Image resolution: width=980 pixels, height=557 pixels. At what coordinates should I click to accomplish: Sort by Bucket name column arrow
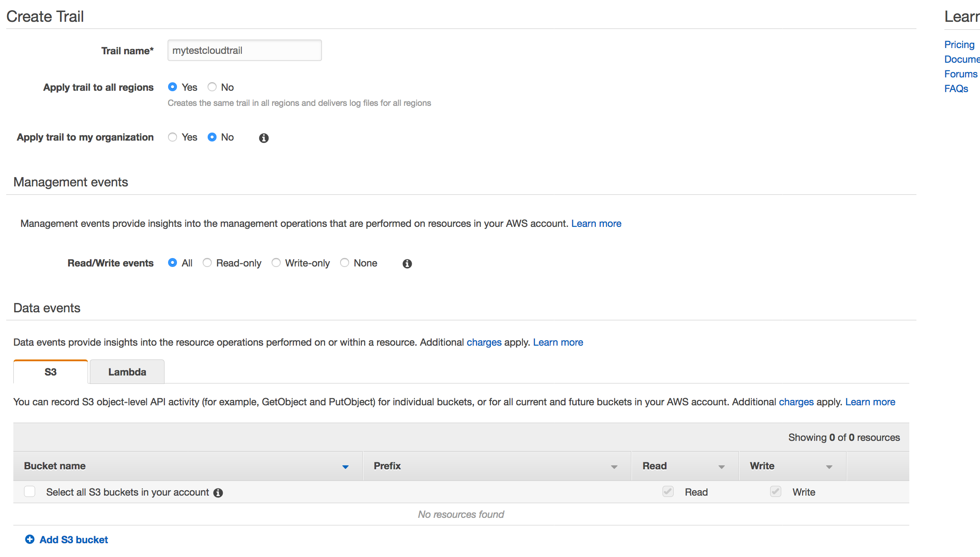(345, 467)
